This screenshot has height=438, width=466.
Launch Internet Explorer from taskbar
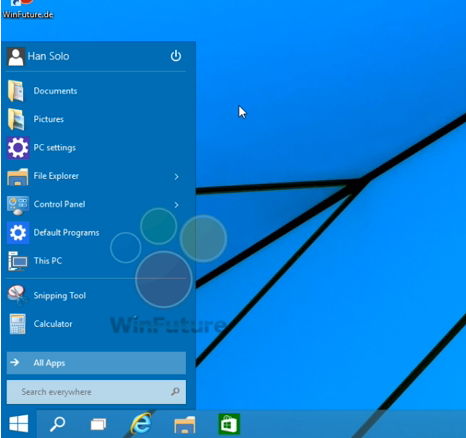[141, 423]
